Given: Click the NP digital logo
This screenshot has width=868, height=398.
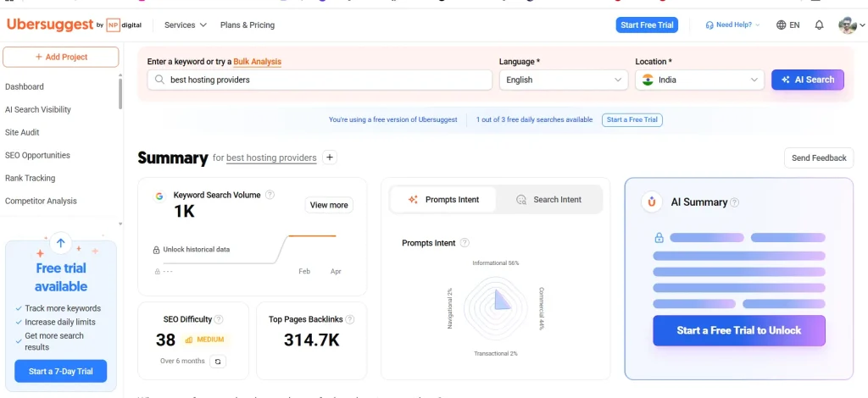Looking at the screenshot, I should point(124,25).
